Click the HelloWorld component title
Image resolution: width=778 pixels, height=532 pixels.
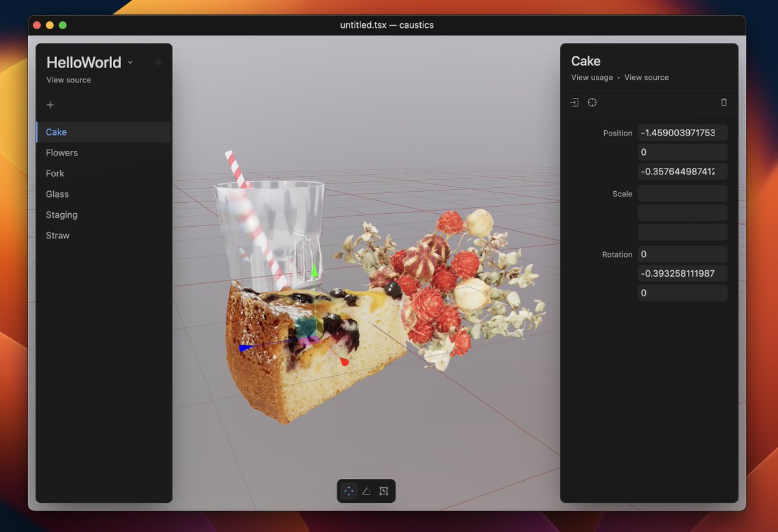tap(84, 62)
